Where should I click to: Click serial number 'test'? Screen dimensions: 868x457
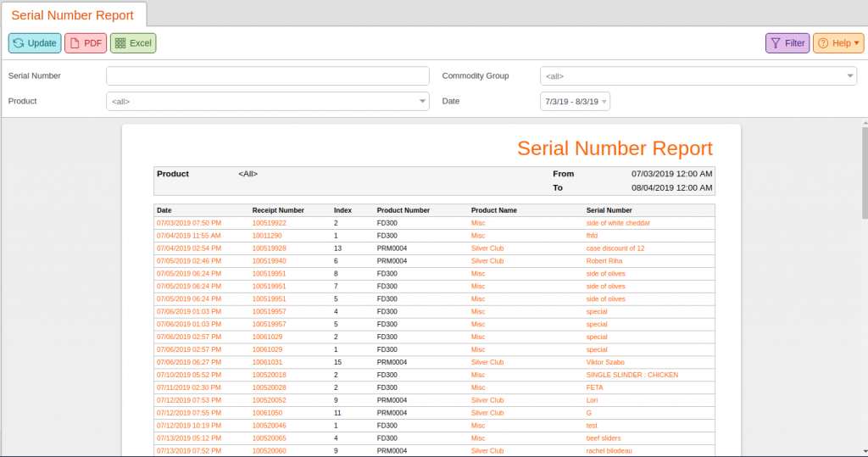tap(592, 426)
